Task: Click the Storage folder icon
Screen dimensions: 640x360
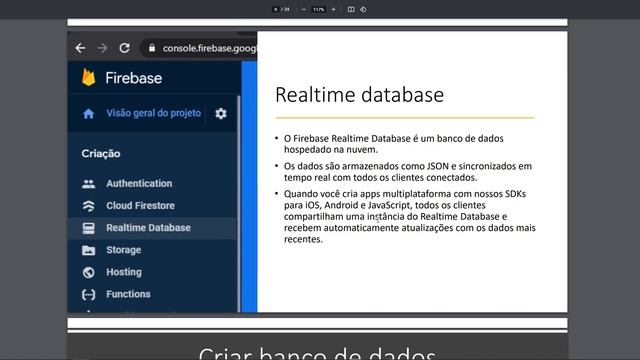Action: (x=89, y=250)
